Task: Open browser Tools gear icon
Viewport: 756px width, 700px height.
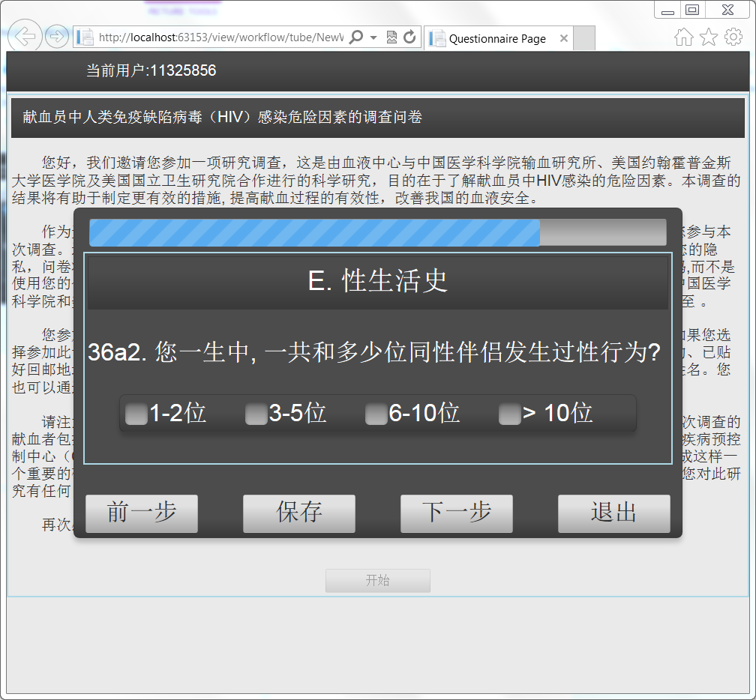Action: (733, 37)
